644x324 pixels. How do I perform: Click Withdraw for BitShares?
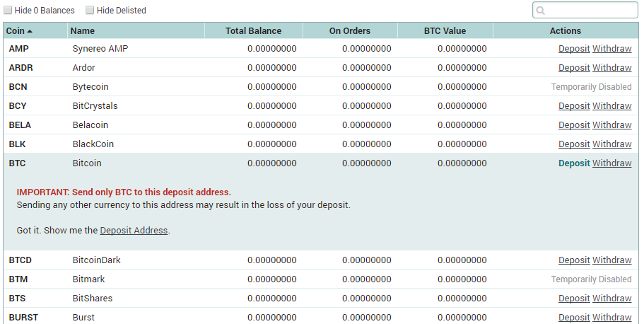point(611,299)
